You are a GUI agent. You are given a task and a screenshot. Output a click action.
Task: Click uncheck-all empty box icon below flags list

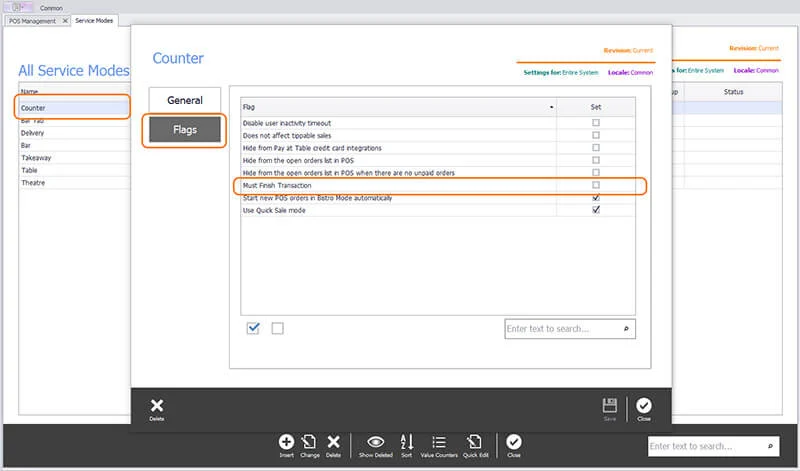point(278,328)
